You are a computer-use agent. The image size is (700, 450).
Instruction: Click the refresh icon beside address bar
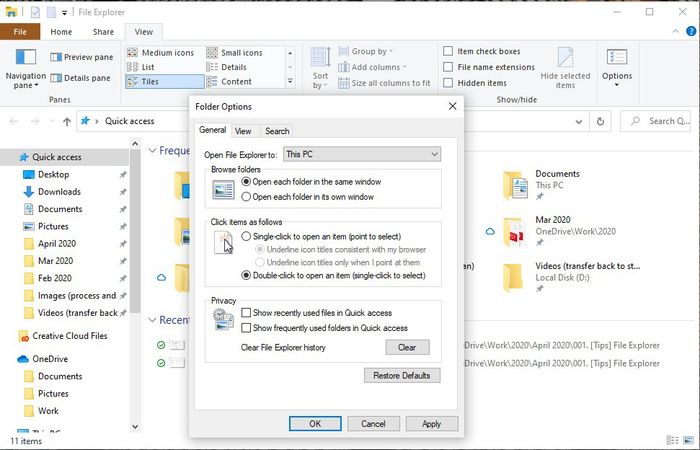[600, 121]
